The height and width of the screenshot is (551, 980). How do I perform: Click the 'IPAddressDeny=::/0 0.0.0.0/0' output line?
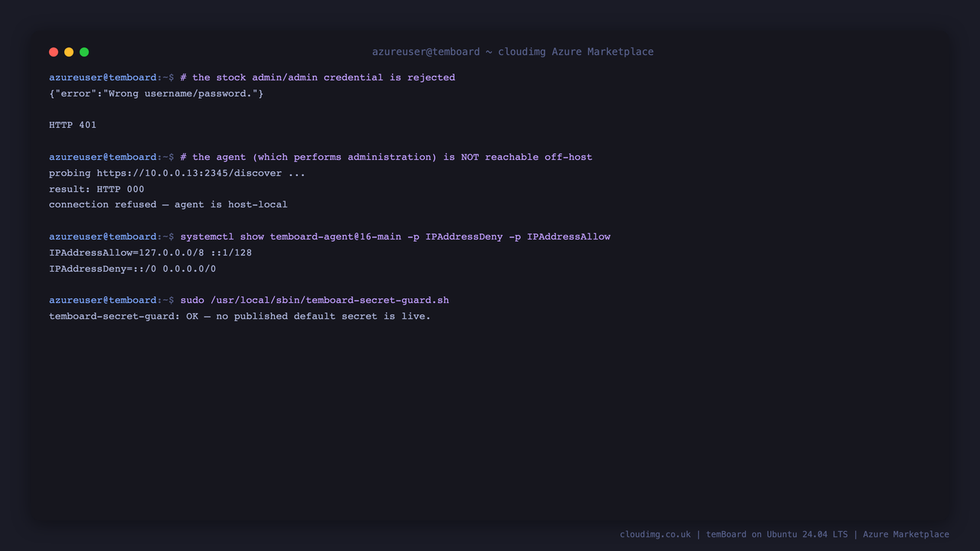[132, 269]
